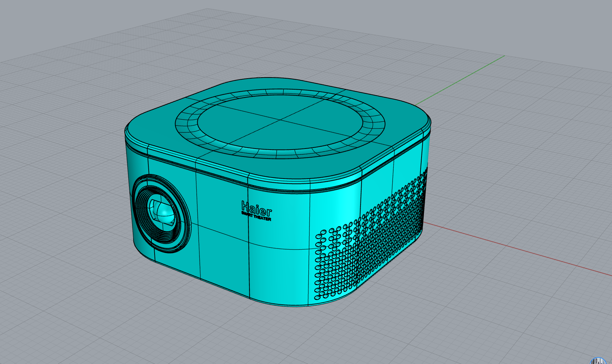Viewport: 612px width, 364px height.
Task: Click the SMART THEATER text below the logo
Action: point(256,218)
